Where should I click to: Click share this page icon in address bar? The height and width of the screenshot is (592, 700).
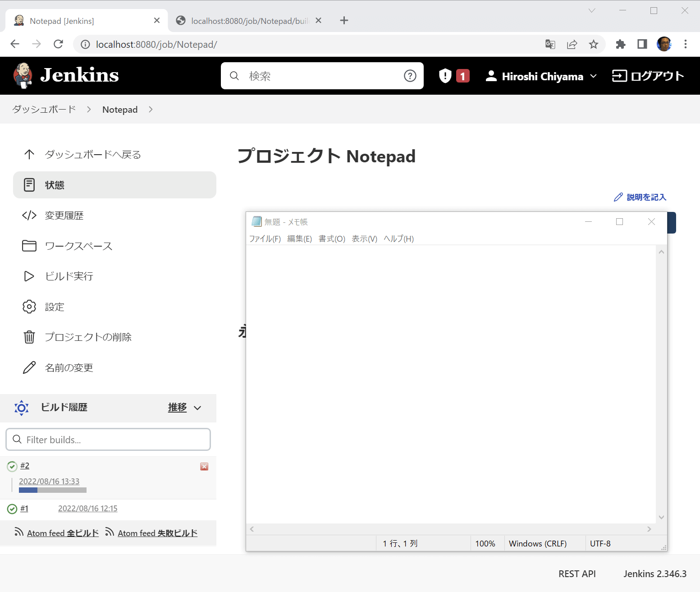pos(572,44)
